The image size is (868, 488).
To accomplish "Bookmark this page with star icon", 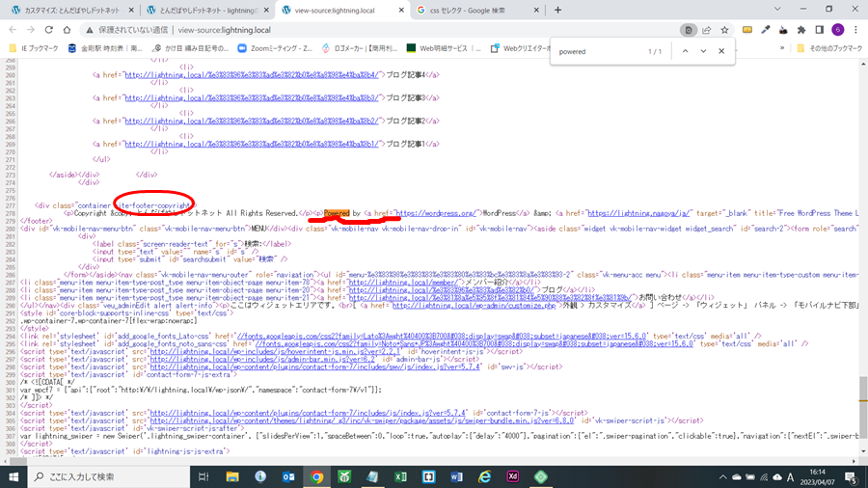I will [724, 30].
